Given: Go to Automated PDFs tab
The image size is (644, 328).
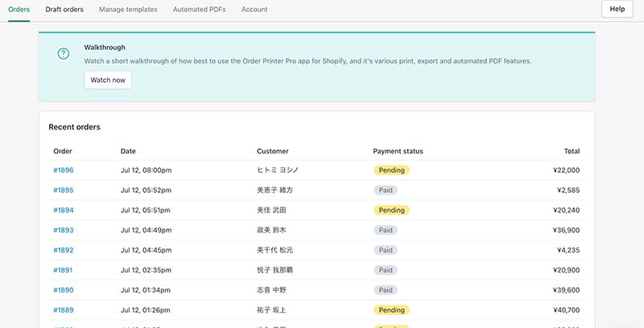Looking at the screenshot, I should point(199,10).
